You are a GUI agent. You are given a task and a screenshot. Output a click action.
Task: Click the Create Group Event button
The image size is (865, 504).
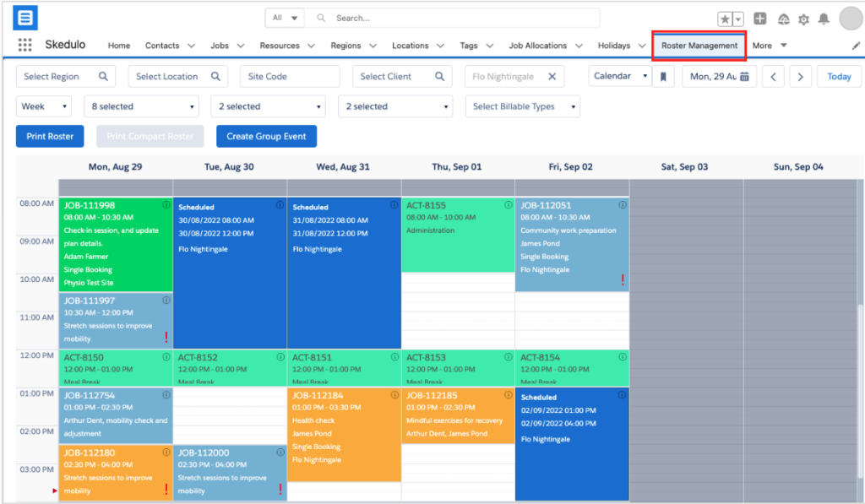point(266,136)
